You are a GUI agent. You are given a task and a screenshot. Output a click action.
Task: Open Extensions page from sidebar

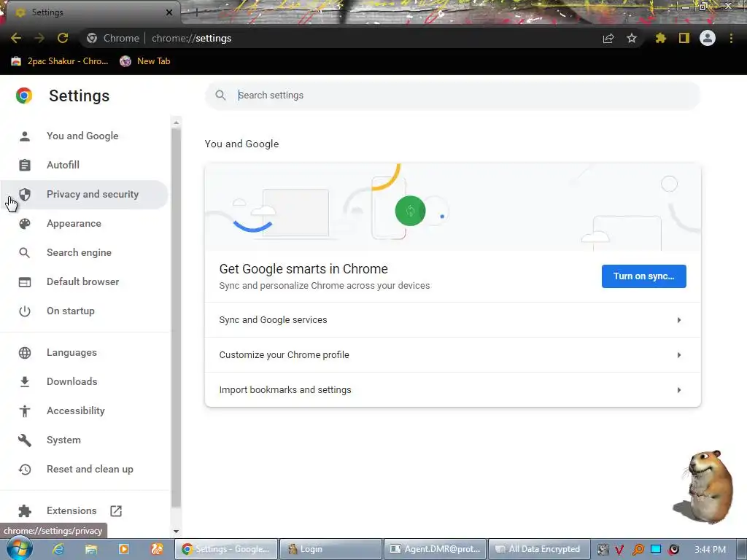pos(84,510)
